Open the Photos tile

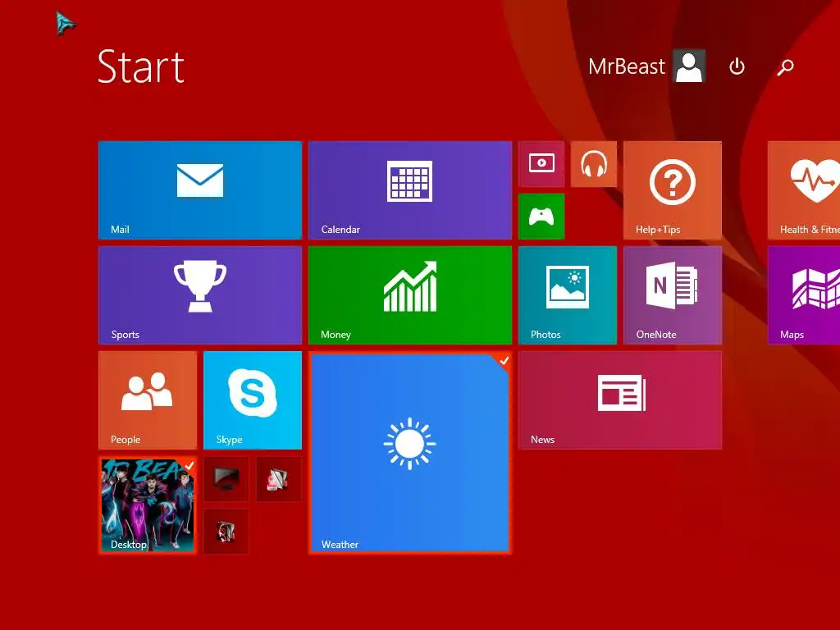click(568, 295)
